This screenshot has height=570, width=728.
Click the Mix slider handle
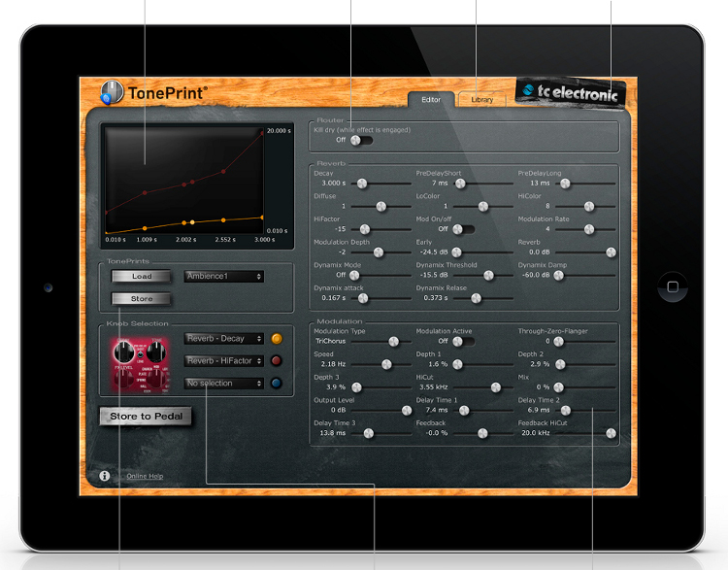pos(558,387)
